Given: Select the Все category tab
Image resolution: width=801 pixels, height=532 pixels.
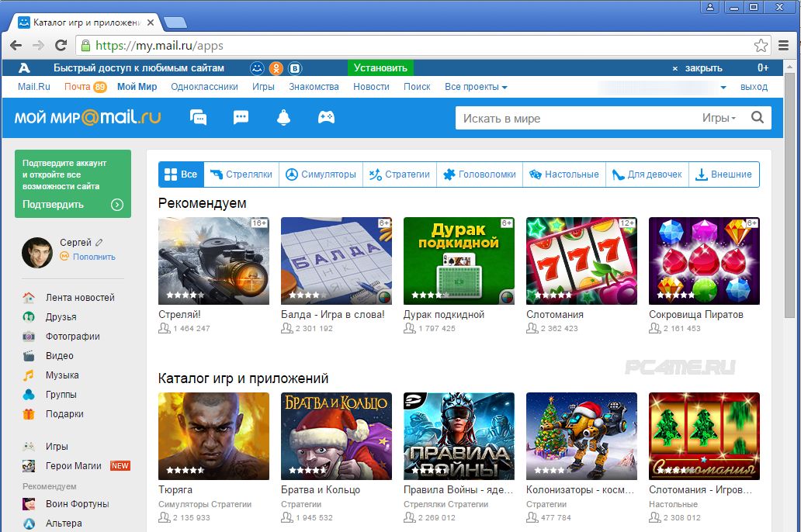Looking at the screenshot, I should tap(181, 174).
